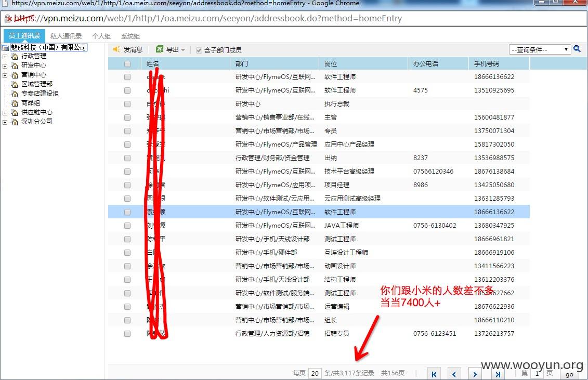
Task: Go to the first page arrow
Action: point(434,374)
